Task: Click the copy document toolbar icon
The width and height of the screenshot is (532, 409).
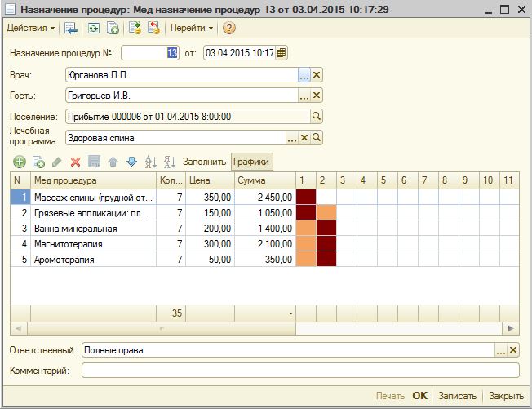Action: pos(113,29)
